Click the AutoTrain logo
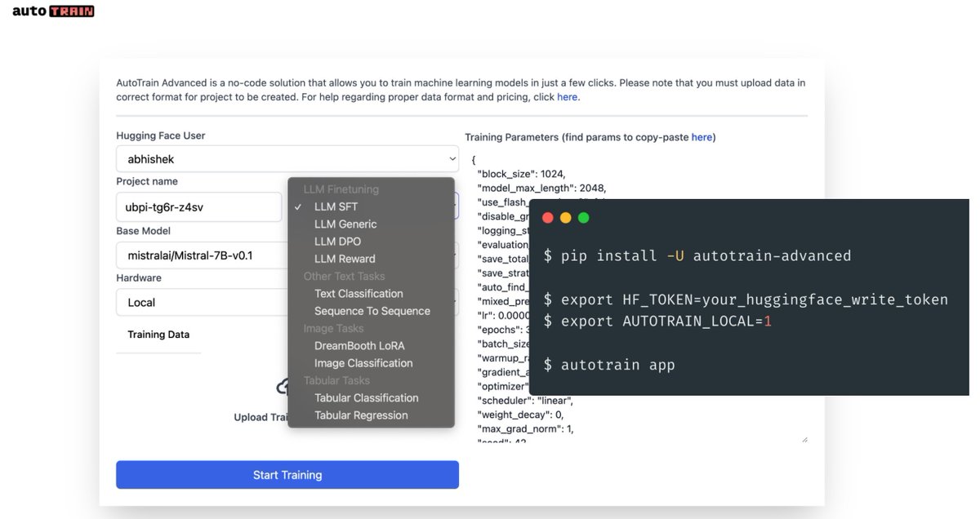 [54, 11]
